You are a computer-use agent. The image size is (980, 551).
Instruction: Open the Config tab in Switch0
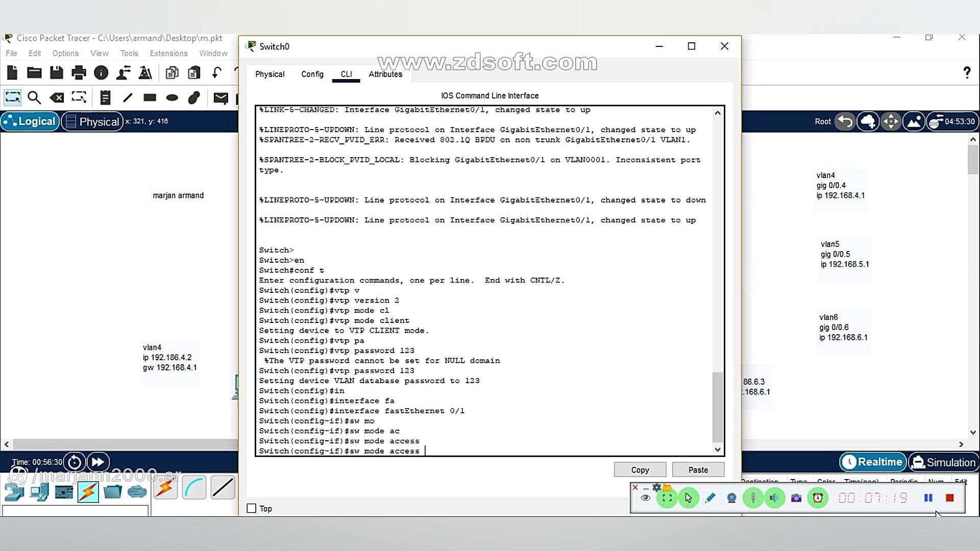tap(312, 74)
